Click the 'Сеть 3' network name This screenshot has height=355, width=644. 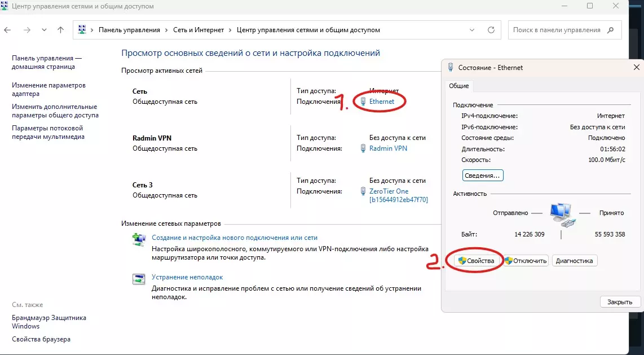click(143, 185)
